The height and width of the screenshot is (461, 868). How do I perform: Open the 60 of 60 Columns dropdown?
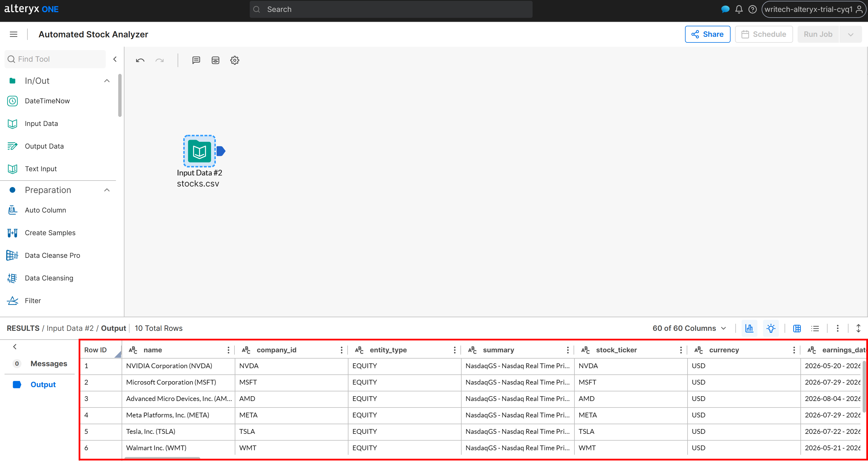[x=689, y=328]
